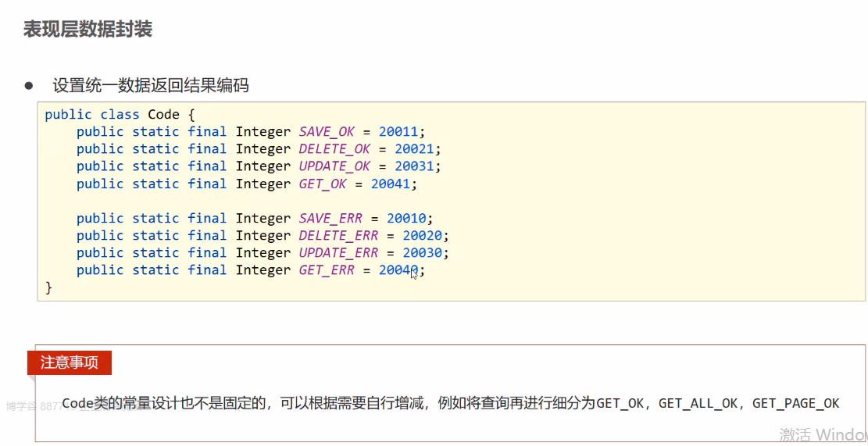The image size is (868, 446).
Task: Click the 激活 Windows watermark text
Action: pyautogui.click(x=823, y=434)
